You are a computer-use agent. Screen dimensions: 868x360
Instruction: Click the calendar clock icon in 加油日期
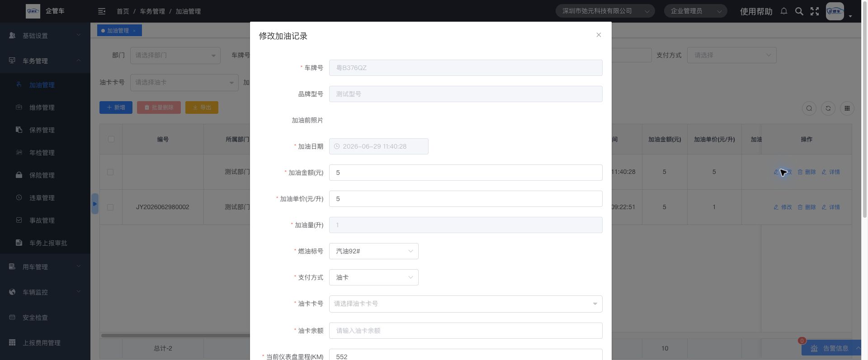point(337,146)
